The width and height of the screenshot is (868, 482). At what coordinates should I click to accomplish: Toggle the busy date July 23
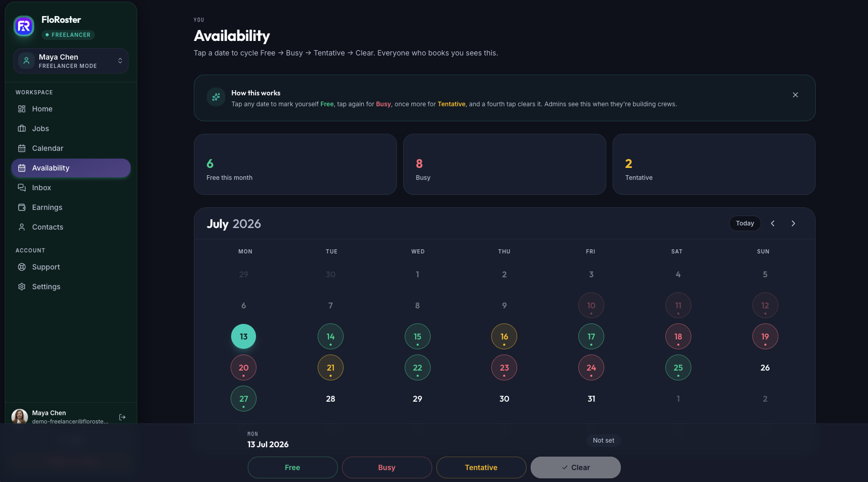(504, 367)
